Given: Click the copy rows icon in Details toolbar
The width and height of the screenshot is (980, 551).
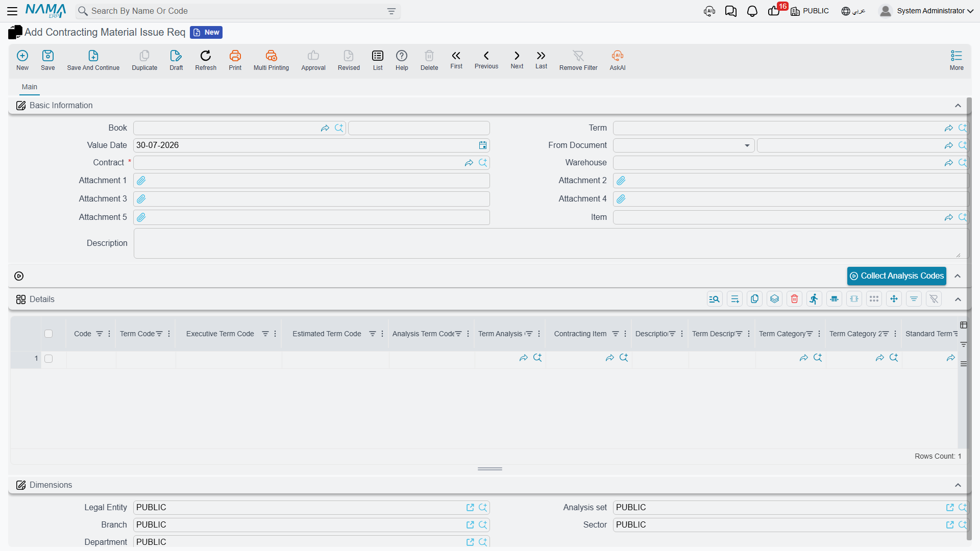Looking at the screenshot, I should coord(754,299).
